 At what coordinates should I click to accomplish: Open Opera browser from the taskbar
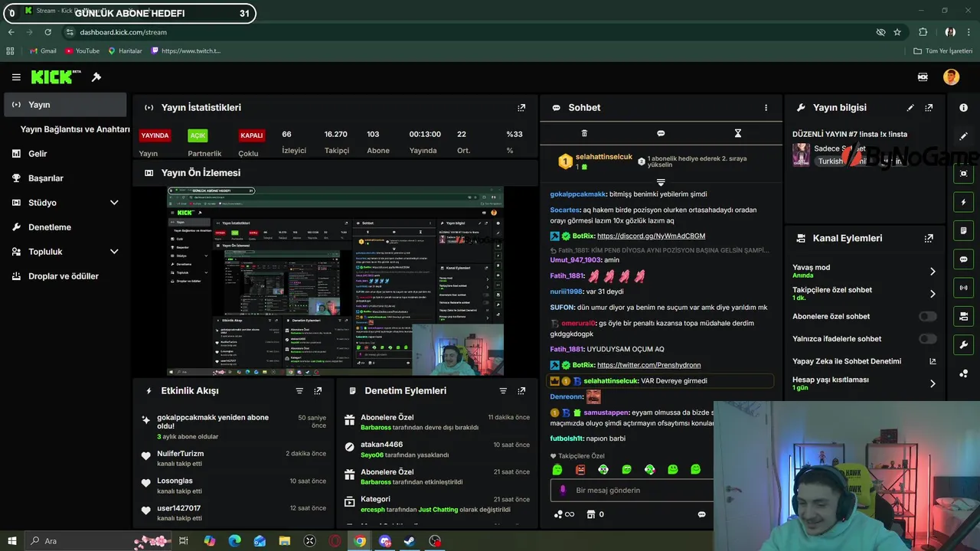pyautogui.click(x=335, y=541)
